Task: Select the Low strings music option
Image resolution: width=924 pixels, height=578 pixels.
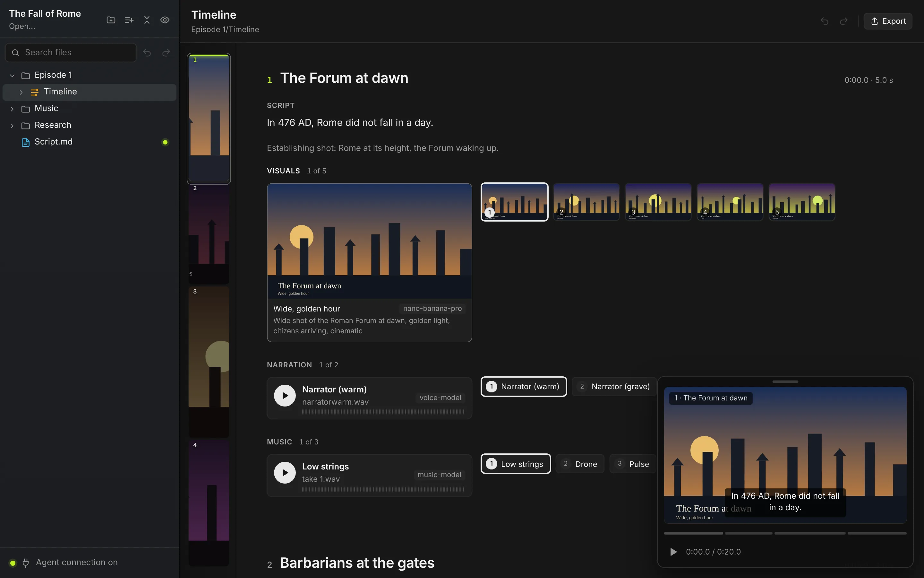Action: [x=516, y=464]
